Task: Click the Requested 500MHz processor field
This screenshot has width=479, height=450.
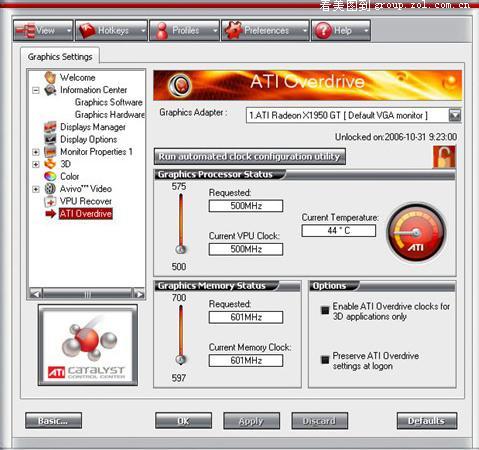Action: pos(246,206)
